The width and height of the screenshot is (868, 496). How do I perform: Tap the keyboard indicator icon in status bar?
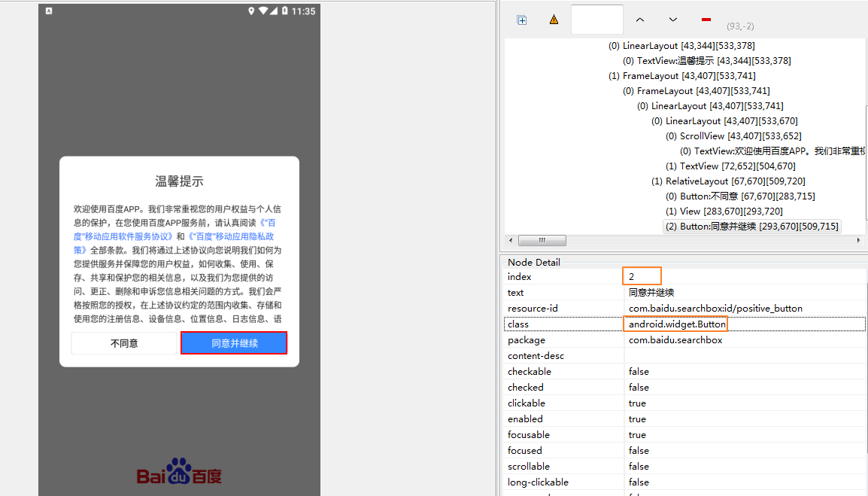pos(49,11)
